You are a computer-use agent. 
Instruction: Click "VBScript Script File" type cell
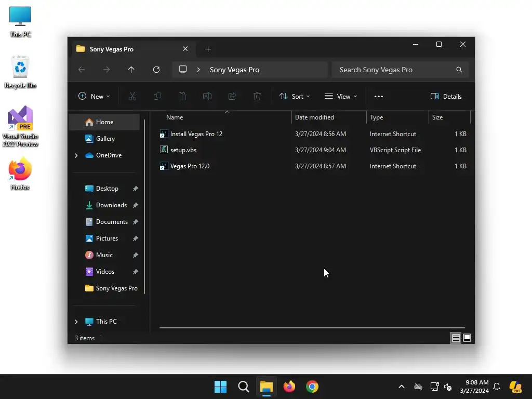coord(395,150)
